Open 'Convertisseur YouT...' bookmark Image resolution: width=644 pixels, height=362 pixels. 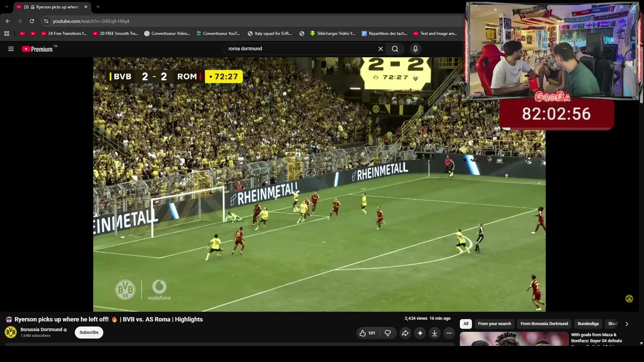tap(218, 34)
